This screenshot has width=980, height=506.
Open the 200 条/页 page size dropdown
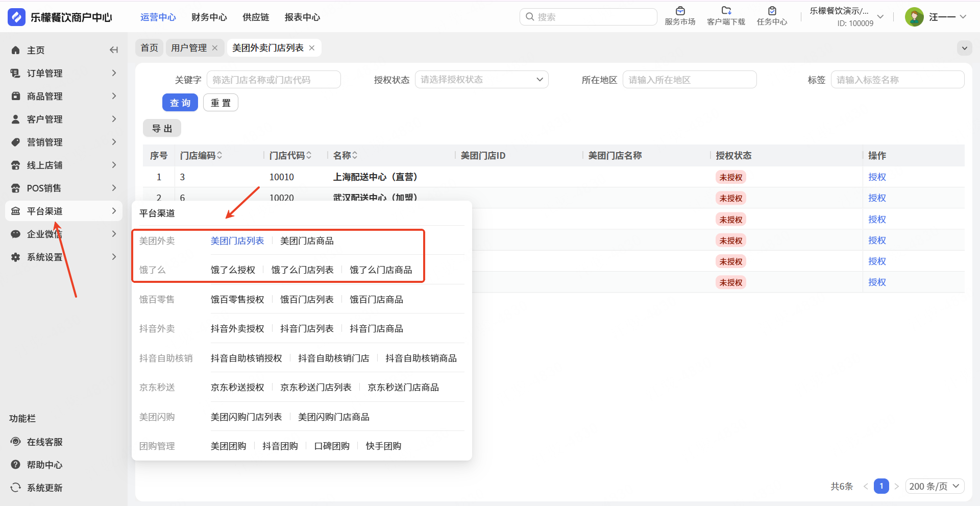935,486
